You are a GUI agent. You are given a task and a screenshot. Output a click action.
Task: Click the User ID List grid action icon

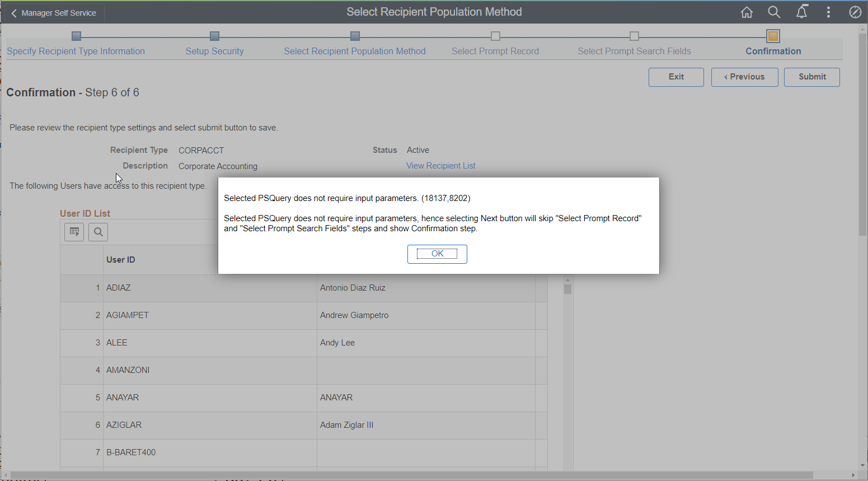click(74, 232)
